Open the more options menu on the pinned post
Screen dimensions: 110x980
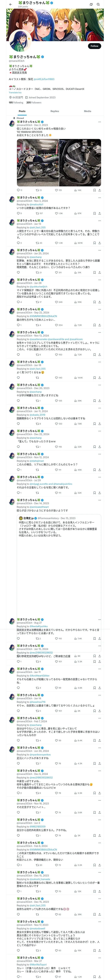[x=99, y=122]
